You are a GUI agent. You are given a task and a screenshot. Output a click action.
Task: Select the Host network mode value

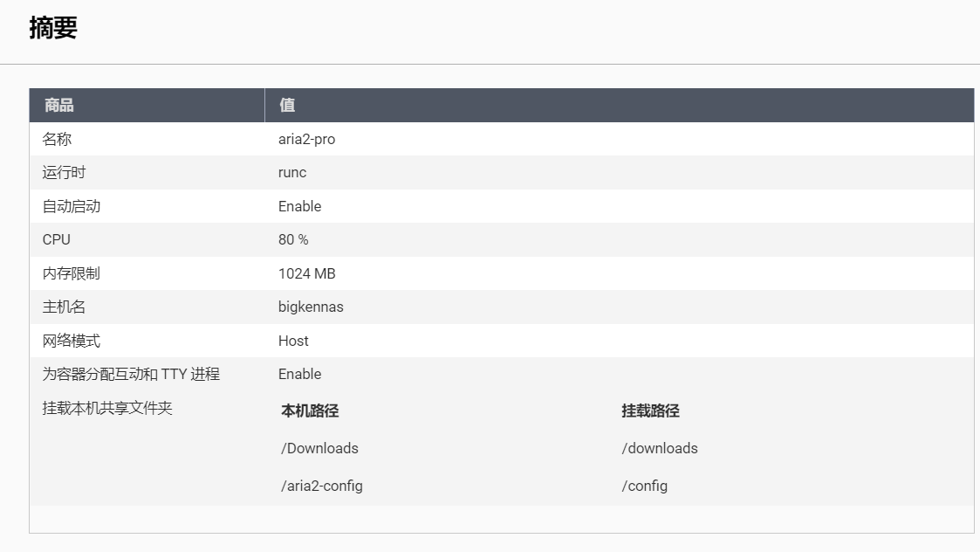(x=293, y=341)
